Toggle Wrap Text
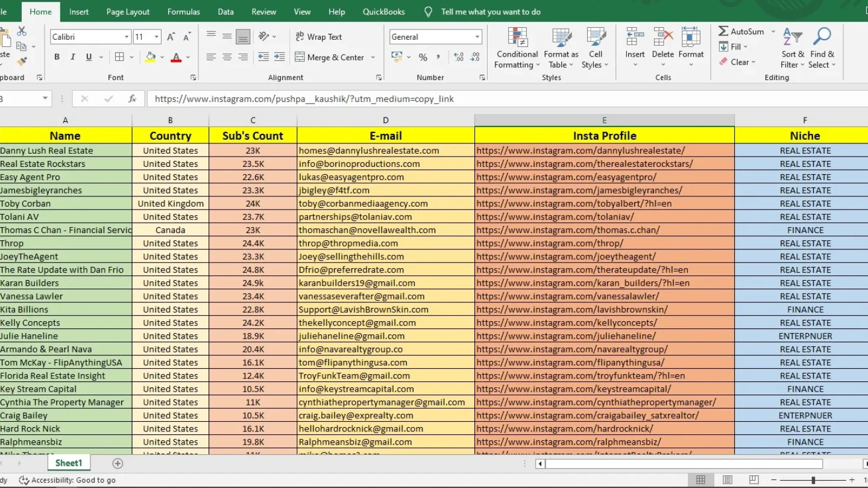 point(318,37)
